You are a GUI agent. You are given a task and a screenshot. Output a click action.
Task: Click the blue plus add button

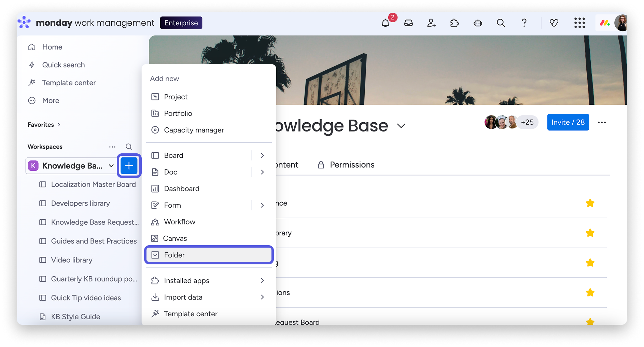point(129,166)
